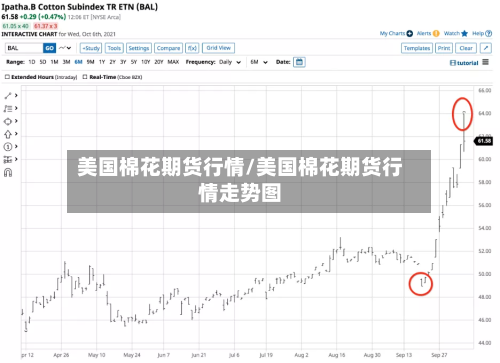Click the Alerts bell icon

click(436, 33)
